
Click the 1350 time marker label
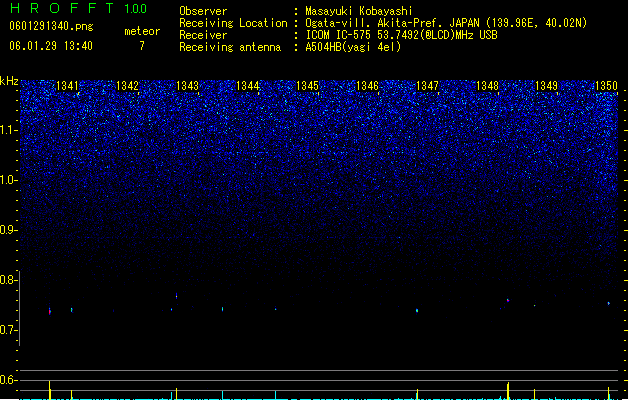pos(606,86)
